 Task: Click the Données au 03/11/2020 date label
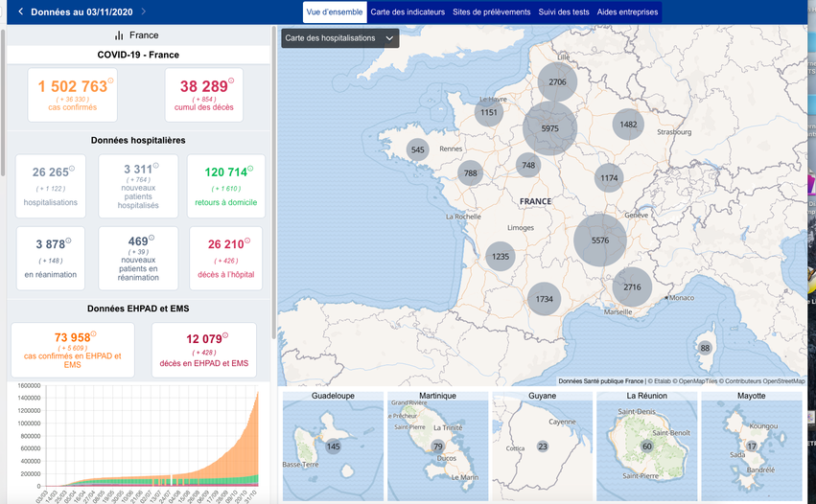click(82, 11)
